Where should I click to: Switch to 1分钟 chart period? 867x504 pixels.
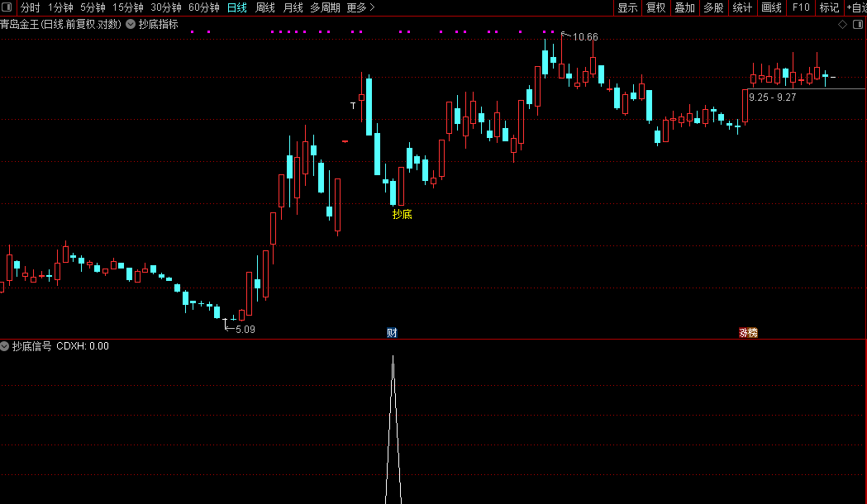click(x=60, y=7)
